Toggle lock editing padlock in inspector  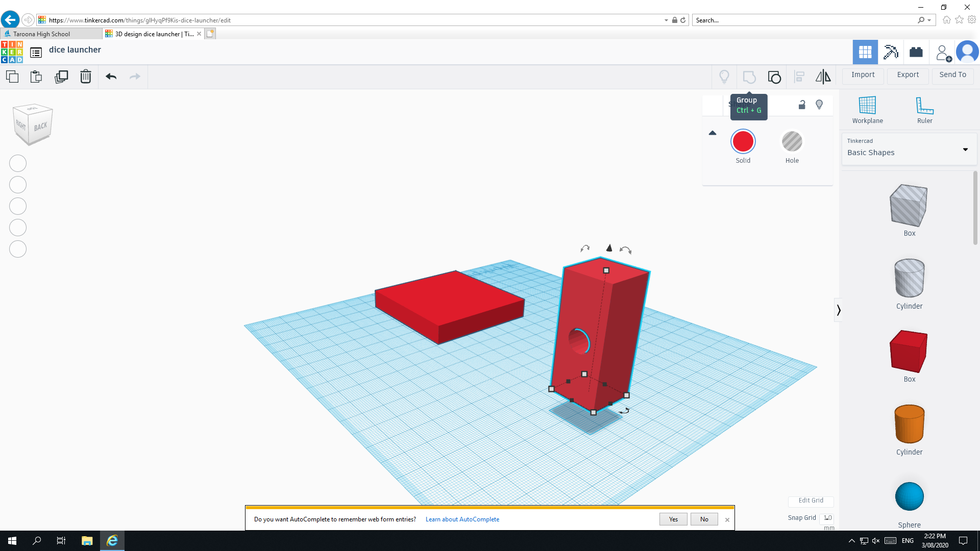(x=802, y=105)
